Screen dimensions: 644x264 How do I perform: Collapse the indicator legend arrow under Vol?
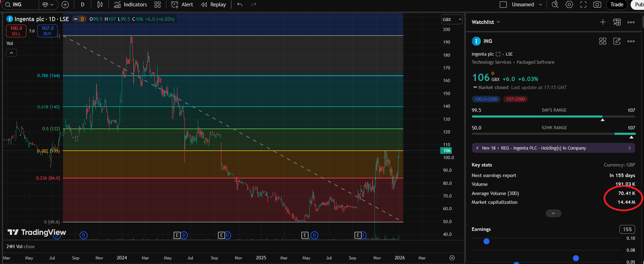click(12, 53)
